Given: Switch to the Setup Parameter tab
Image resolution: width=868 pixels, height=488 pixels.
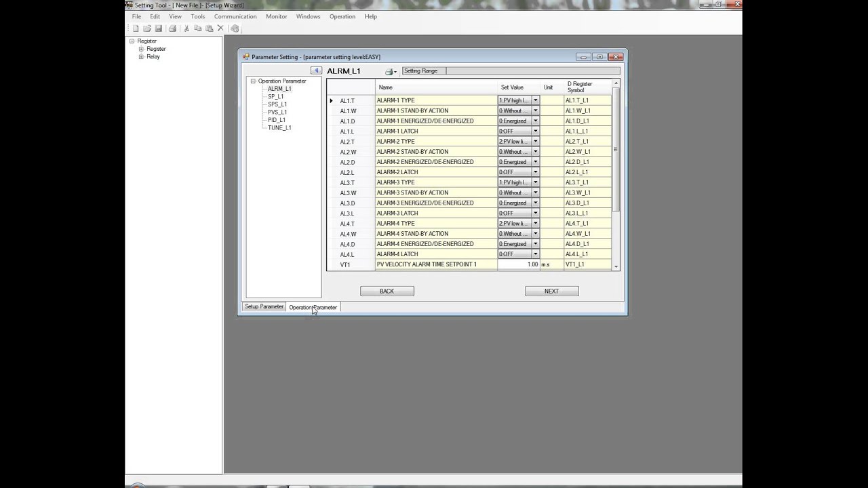Looking at the screenshot, I should (264, 306).
